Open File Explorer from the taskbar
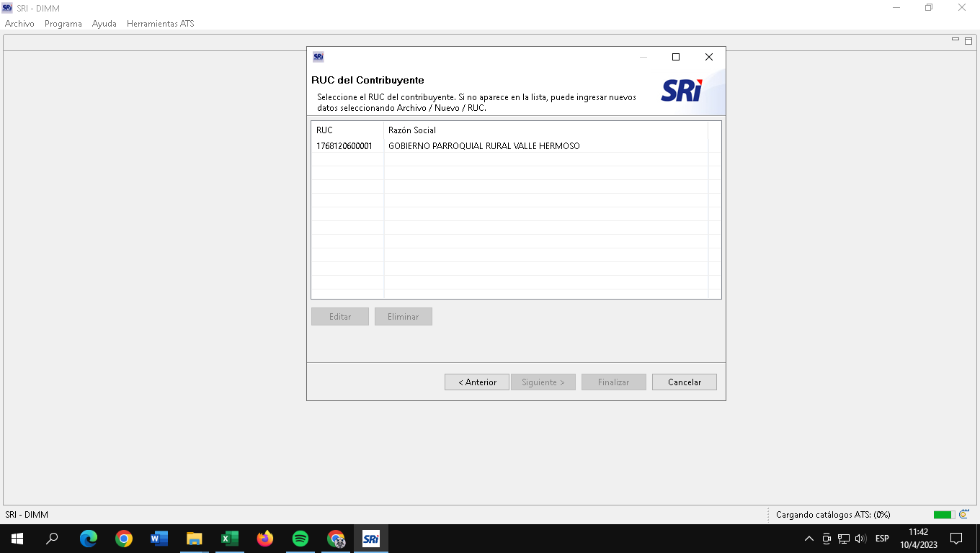980x553 pixels. coord(195,539)
